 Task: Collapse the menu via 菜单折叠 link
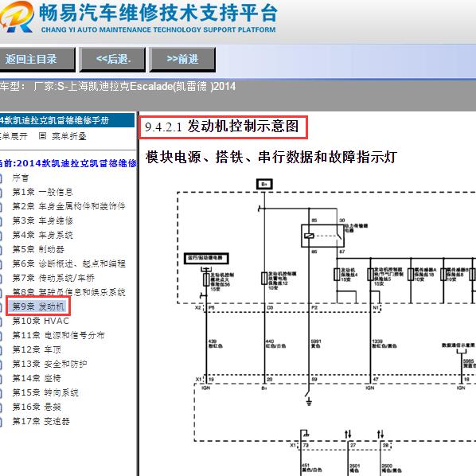tap(69, 136)
